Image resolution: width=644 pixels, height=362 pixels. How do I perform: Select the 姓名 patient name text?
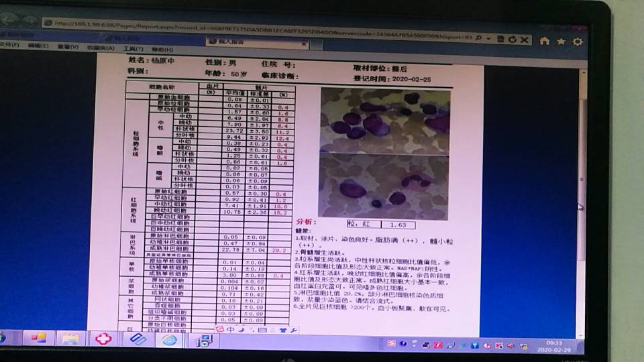151,60
